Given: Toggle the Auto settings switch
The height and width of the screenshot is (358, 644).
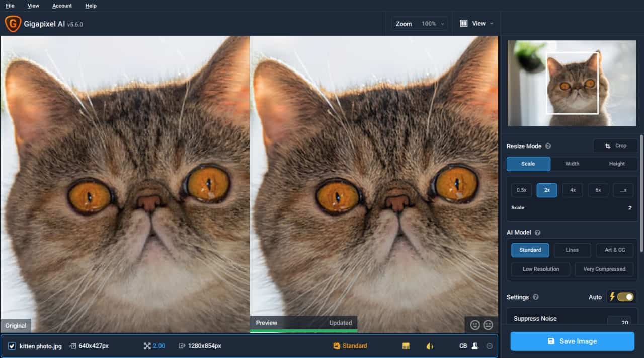Looking at the screenshot, I should pos(625,297).
